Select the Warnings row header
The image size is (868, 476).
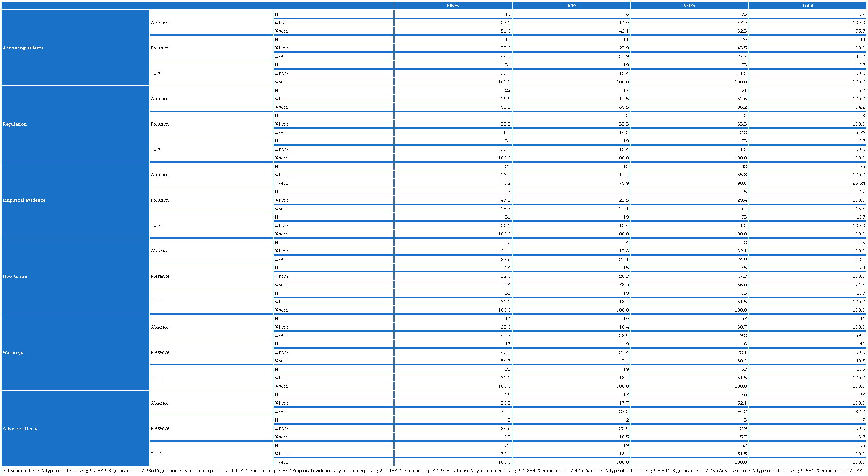13,352
